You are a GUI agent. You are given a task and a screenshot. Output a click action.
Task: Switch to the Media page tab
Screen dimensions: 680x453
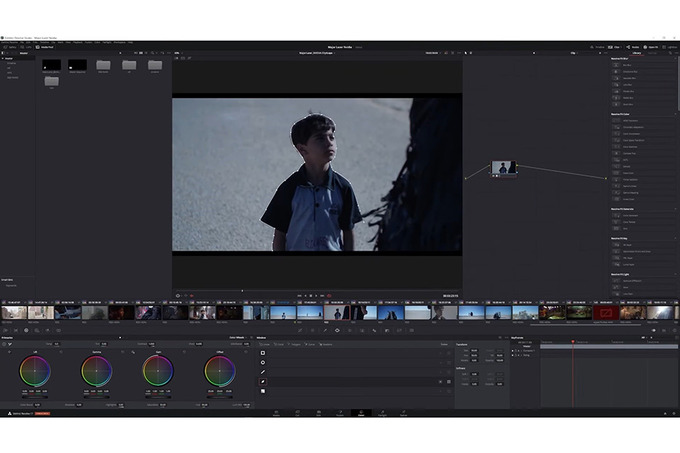(276, 413)
